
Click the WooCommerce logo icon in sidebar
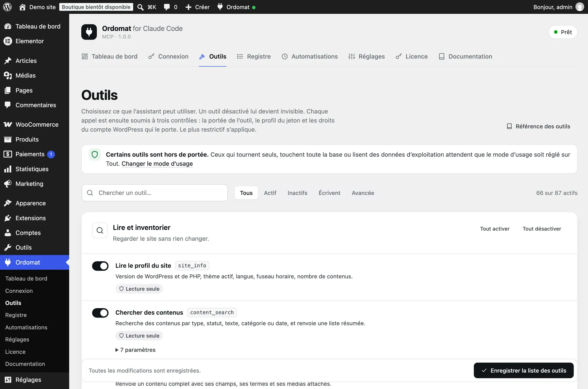tap(8, 125)
